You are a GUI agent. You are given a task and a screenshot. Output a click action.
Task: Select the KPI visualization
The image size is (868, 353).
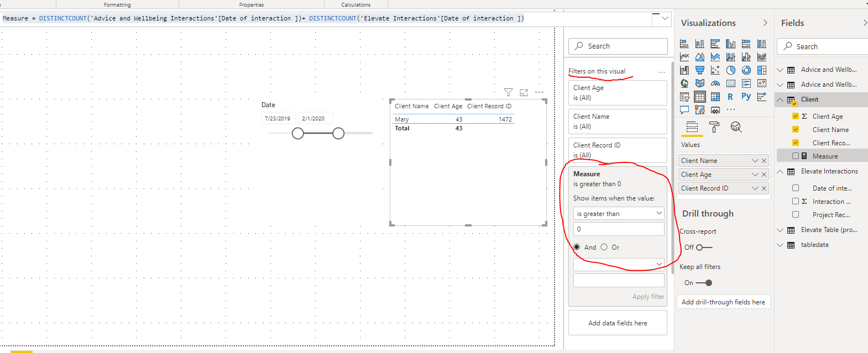762,83
